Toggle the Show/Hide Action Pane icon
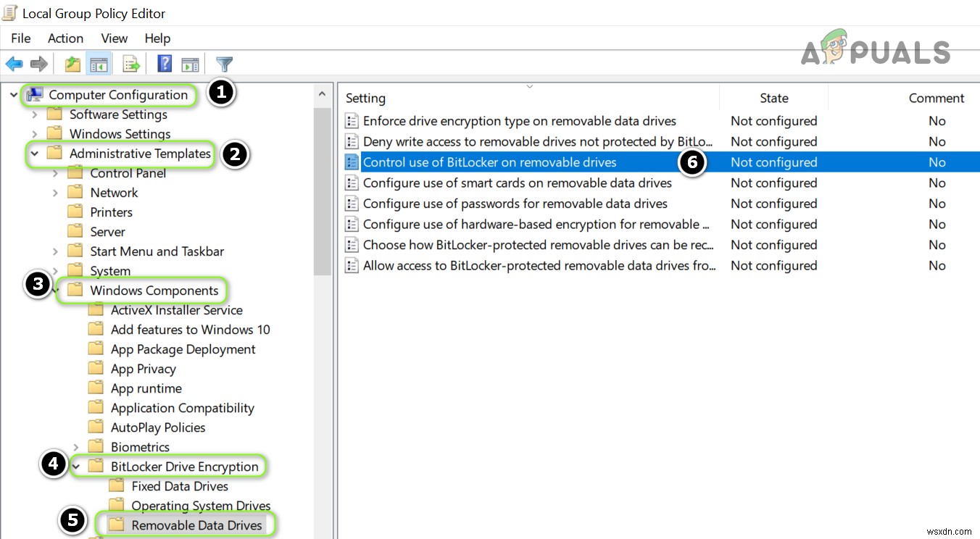 click(x=190, y=64)
